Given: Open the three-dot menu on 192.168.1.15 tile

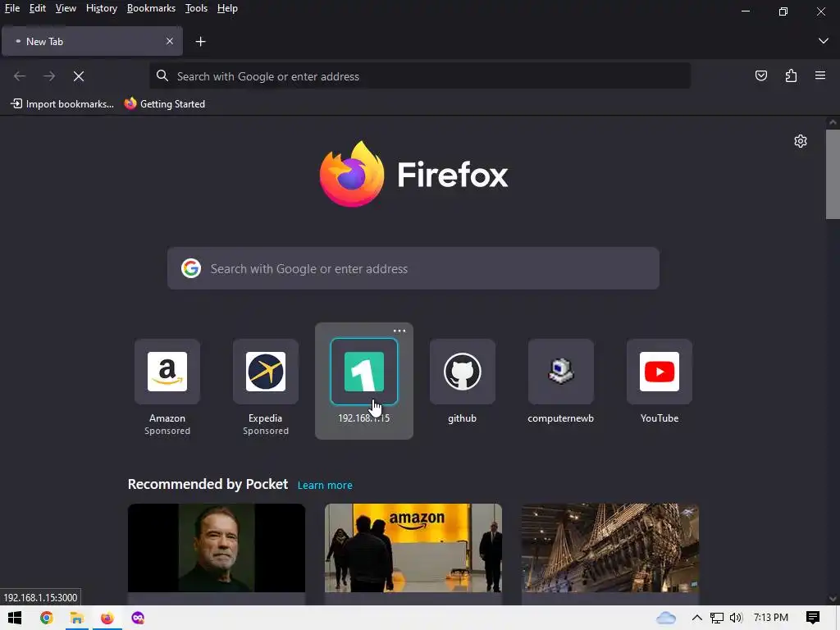Looking at the screenshot, I should [x=399, y=331].
